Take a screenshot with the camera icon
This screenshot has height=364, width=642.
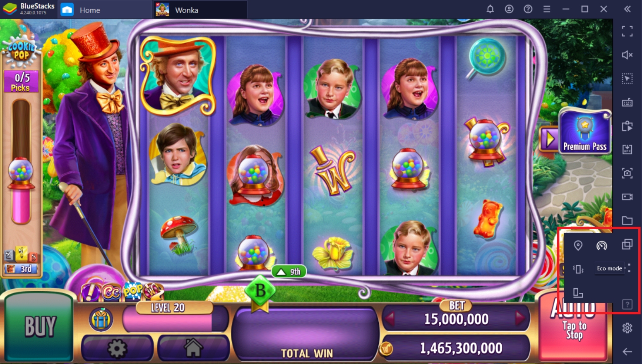(x=627, y=173)
